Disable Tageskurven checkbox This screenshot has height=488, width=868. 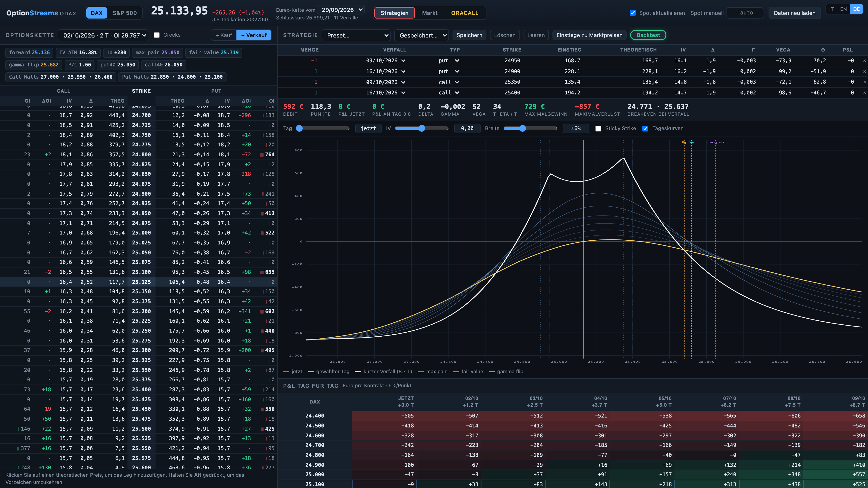[645, 128]
